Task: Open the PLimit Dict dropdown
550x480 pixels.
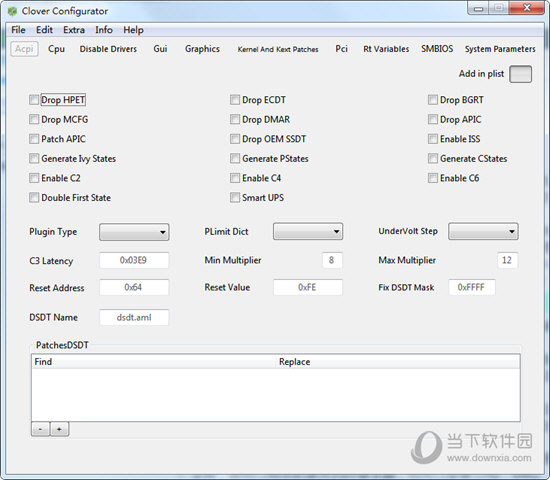Action: (x=308, y=232)
